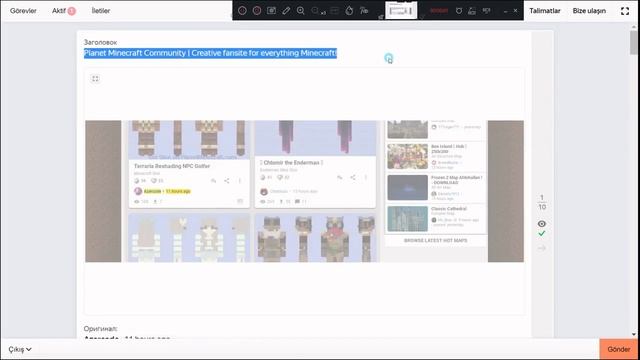Click share icon on Terraria card

click(x=227, y=180)
